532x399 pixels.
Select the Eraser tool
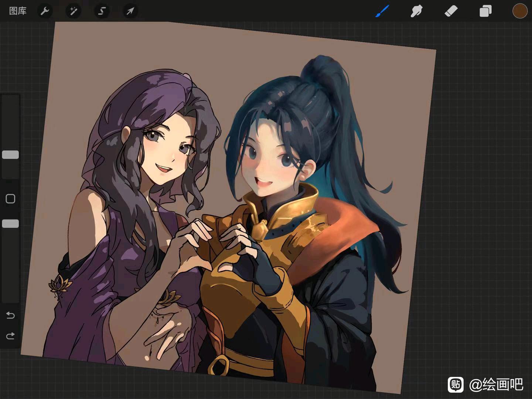coord(451,11)
